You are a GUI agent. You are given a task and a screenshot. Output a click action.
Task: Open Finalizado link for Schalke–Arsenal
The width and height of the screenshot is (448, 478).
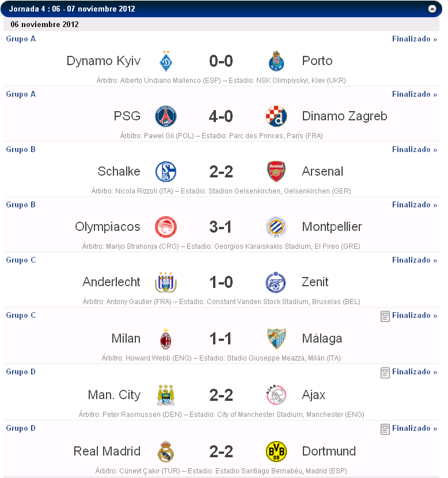click(414, 149)
